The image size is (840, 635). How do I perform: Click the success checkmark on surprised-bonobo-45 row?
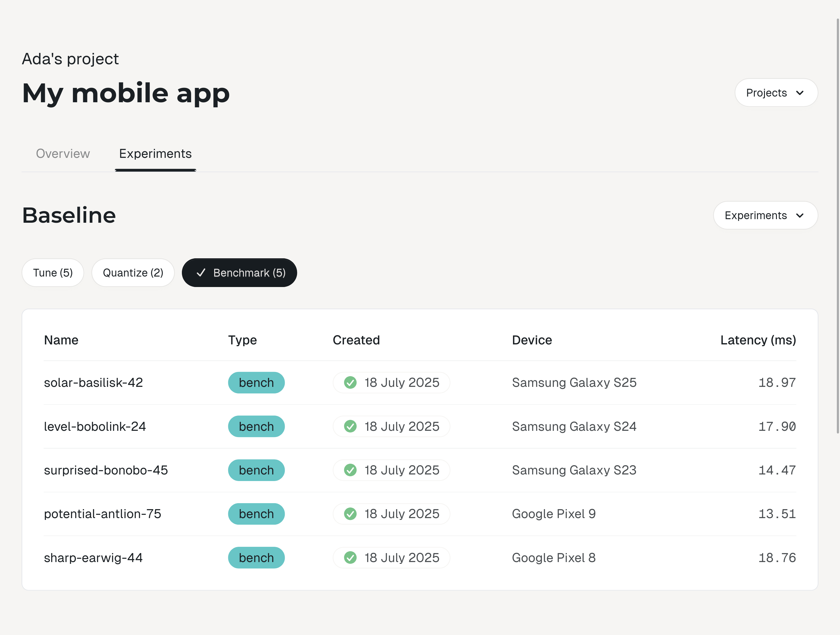click(x=351, y=470)
